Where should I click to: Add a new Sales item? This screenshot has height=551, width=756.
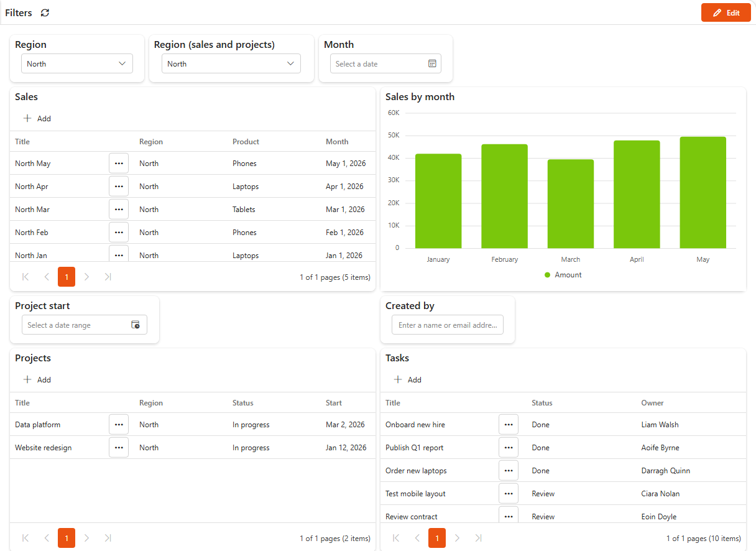(37, 118)
